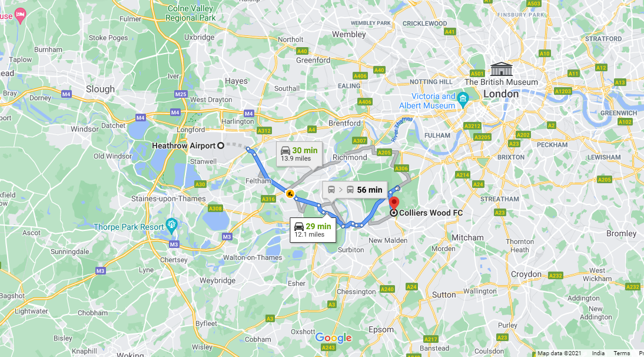The height and width of the screenshot is (357, 644).
Task: Select the 56 min transit route option
Action: pos(355,190)
